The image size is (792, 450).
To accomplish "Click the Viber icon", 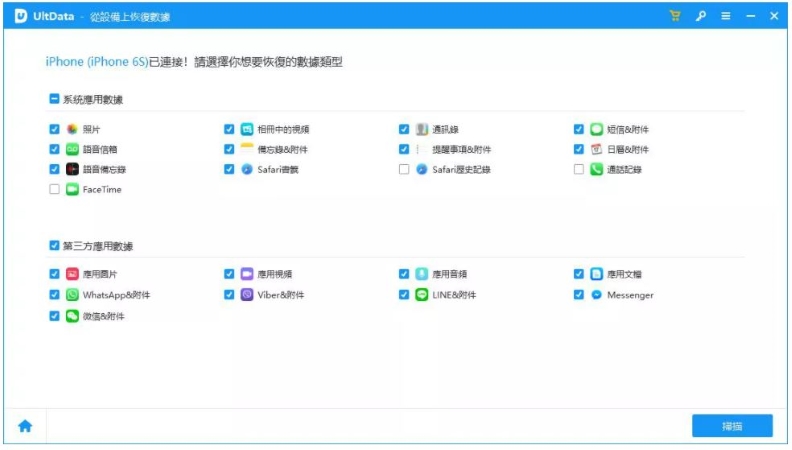I will 246,294.
